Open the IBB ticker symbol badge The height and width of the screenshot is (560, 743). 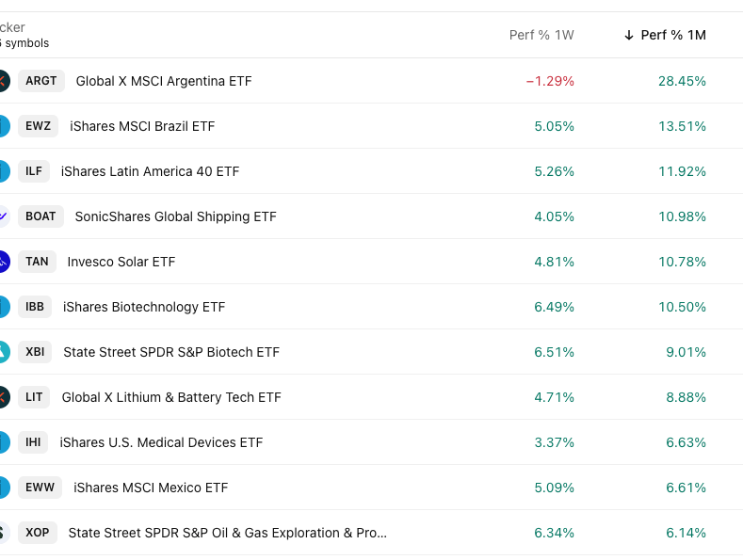35,307
